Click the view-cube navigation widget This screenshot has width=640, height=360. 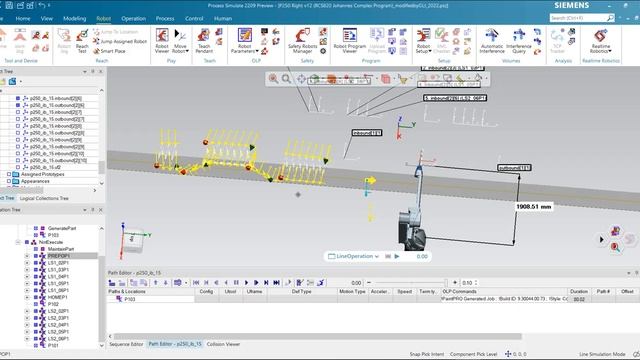tap(133, 239)
